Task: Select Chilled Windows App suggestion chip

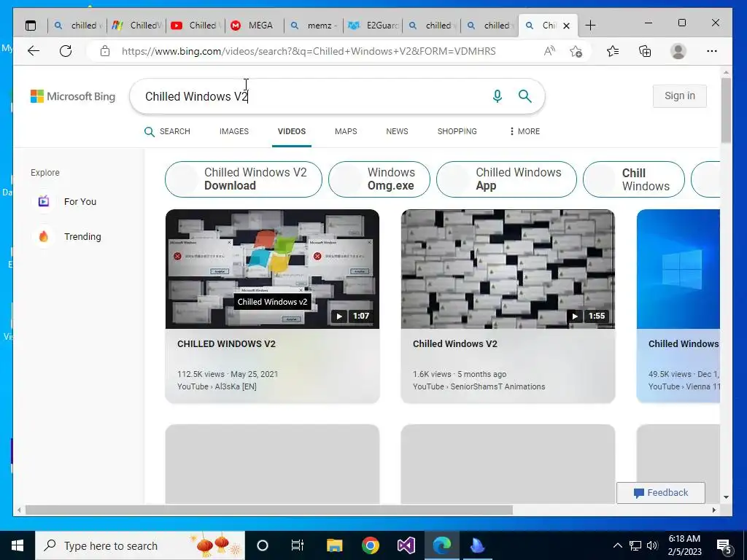Action: (506, 179)
